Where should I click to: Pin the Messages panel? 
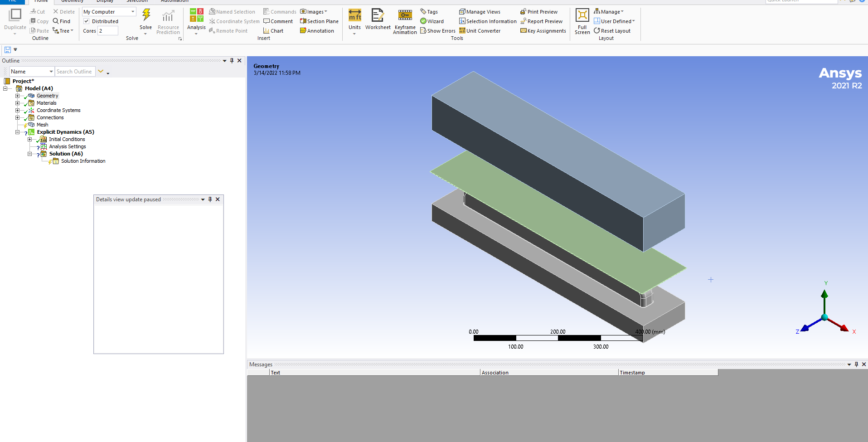click(856, 364)
